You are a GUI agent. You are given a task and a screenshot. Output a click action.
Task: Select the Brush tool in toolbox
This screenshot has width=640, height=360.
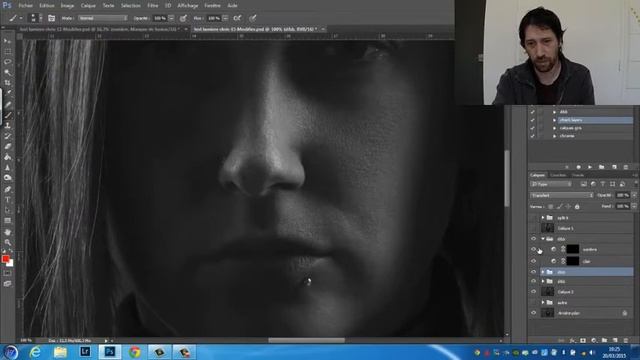7,115
